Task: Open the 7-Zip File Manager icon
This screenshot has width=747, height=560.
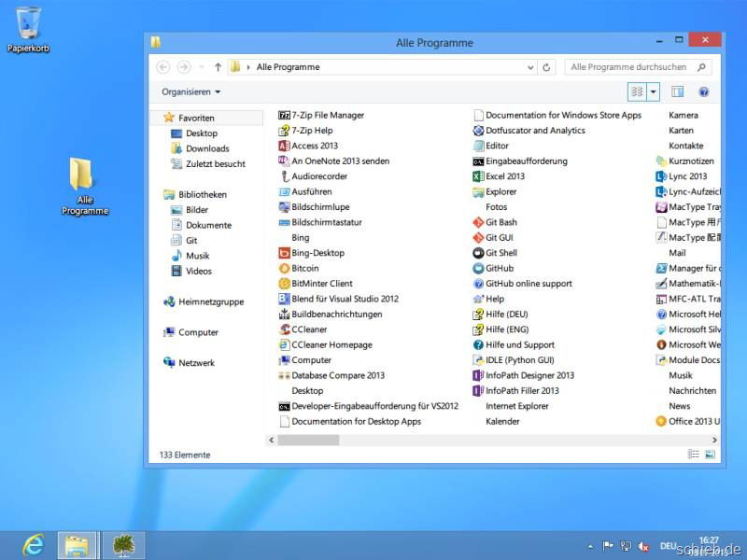Action: pyautogui.click(x=285, y=115)
